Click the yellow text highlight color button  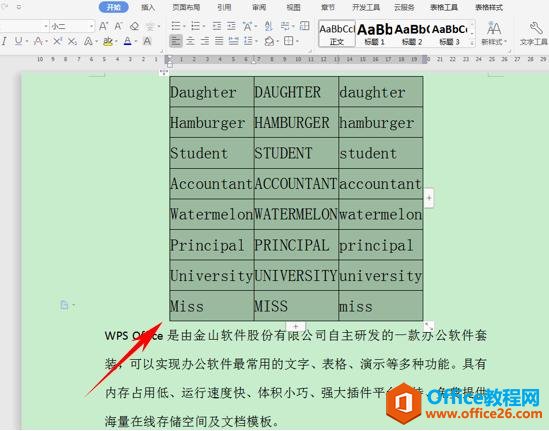pos(108,41)
